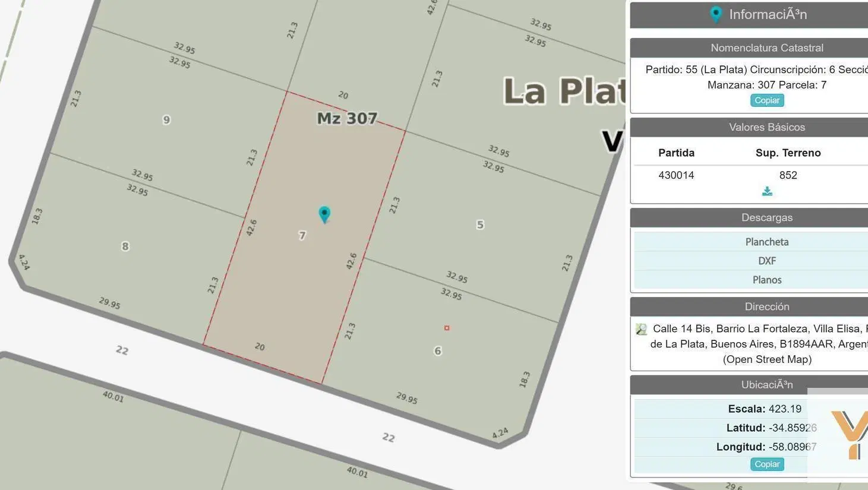Click the Partida column header
The height and width of the screenshot is (490, 868).
pos(676,153)
